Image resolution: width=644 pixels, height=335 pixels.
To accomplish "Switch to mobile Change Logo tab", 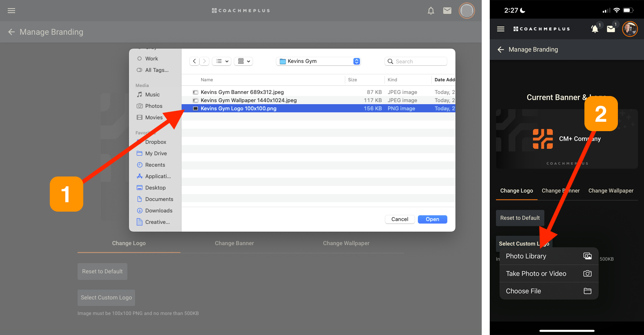I will pos(517,191).
